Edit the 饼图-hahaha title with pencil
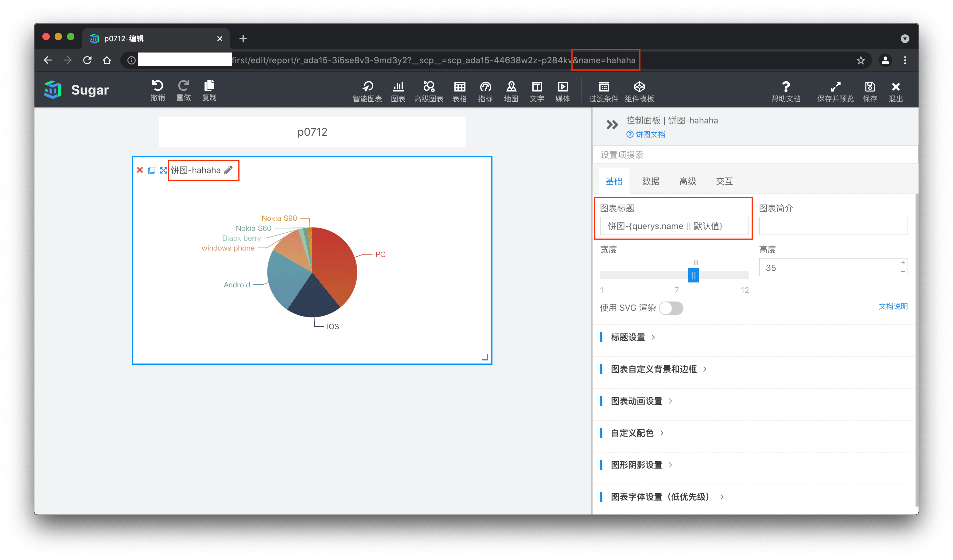This screenshot has height=560, width=953. [228, 170]
